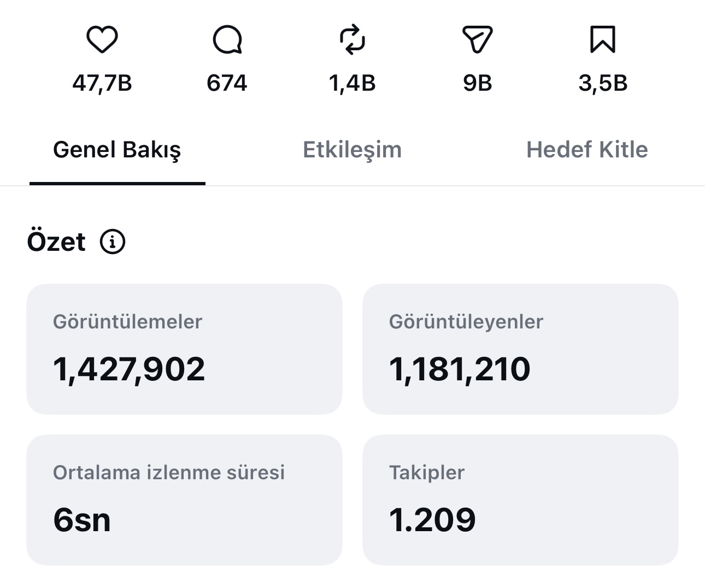Viewport: 705px width, 588px height.
Task: Select the 3,5B saves count
Action: pos(603,83)
